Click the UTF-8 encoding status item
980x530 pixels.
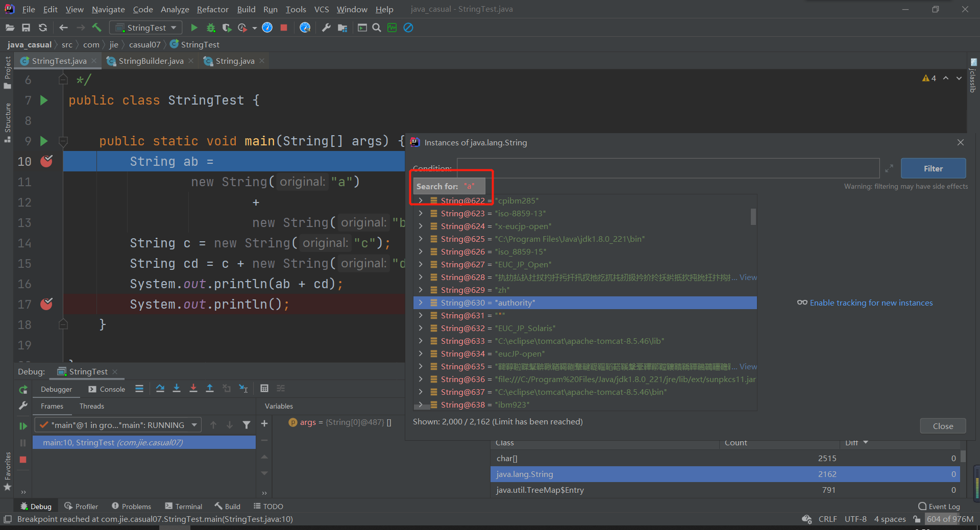855,519
